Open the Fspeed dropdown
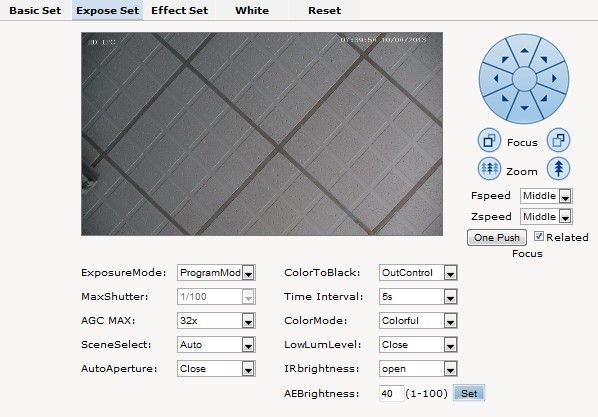The height and width of the screenshot is (417, 598). (546, 196)
